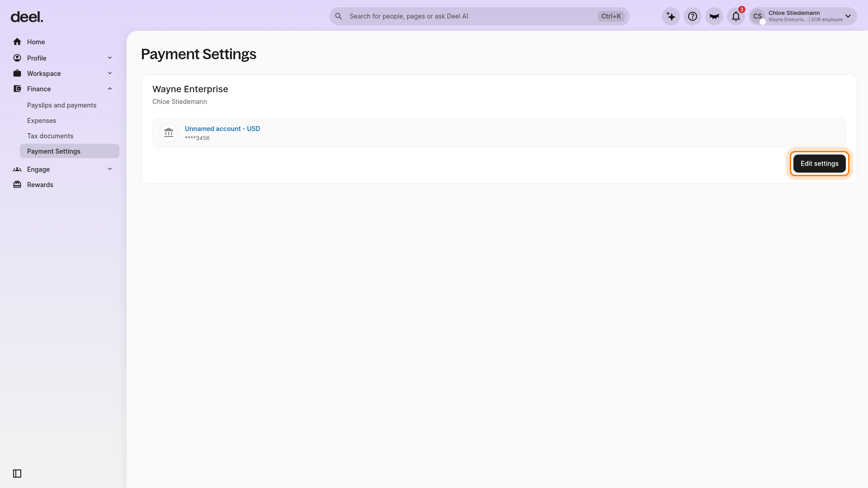Click the CS user avatar
Screen dimensions: 868x488
758,16
